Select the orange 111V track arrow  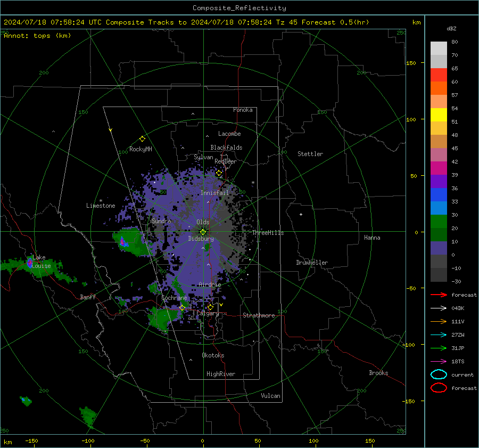point(439,321)
